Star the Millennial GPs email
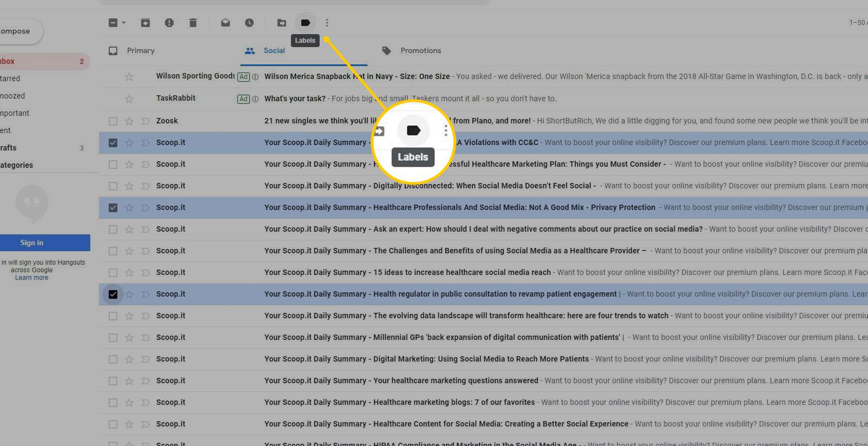Image resolution: width=868 pixels, height=446 pixels. click(x=129, y=338)
